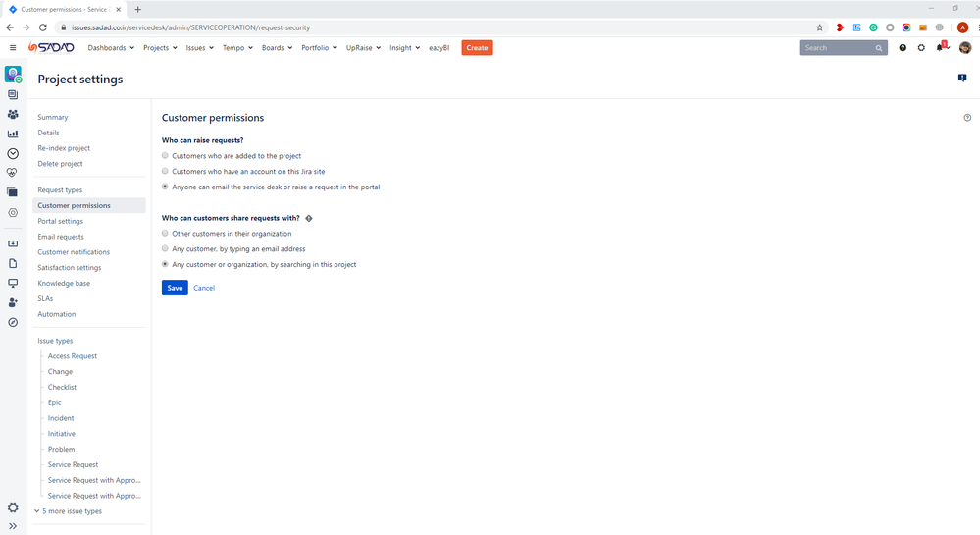Viewport: 980px width, 535px height.
Task: Open the compass icon in sidebar
Action: pyautogui.click(x=13, y=322)
